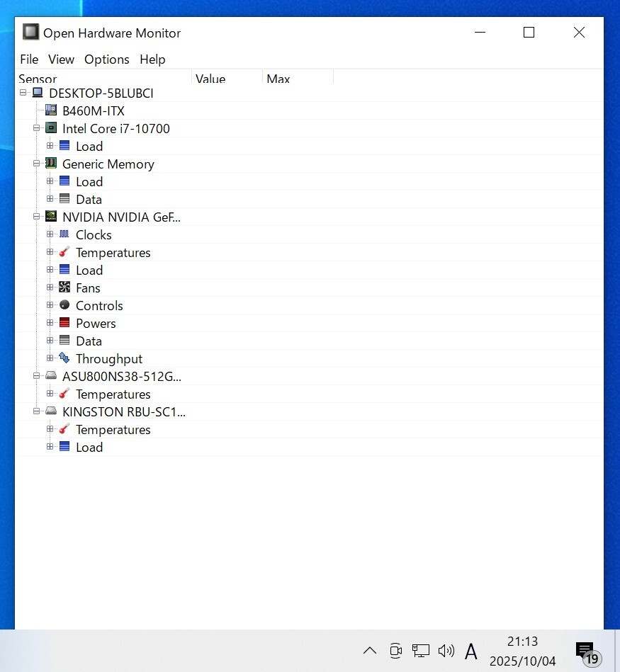Click the Intel Core i7-10700 CPU chip icon

51,127
